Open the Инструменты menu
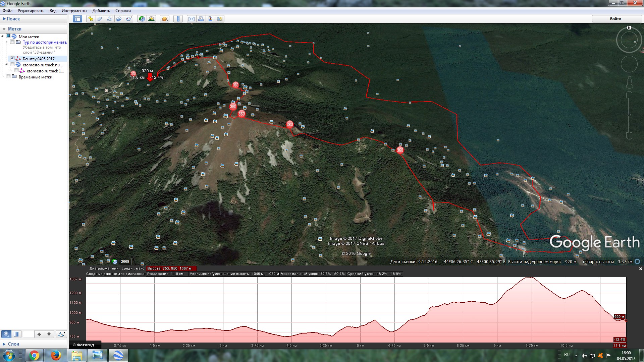644x362 pixels. click(x=74, y=11)
